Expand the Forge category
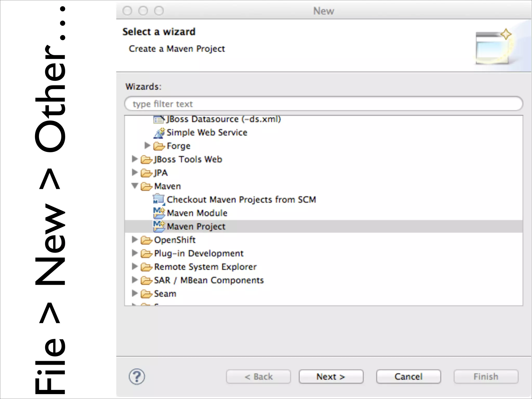 (148, 145)
